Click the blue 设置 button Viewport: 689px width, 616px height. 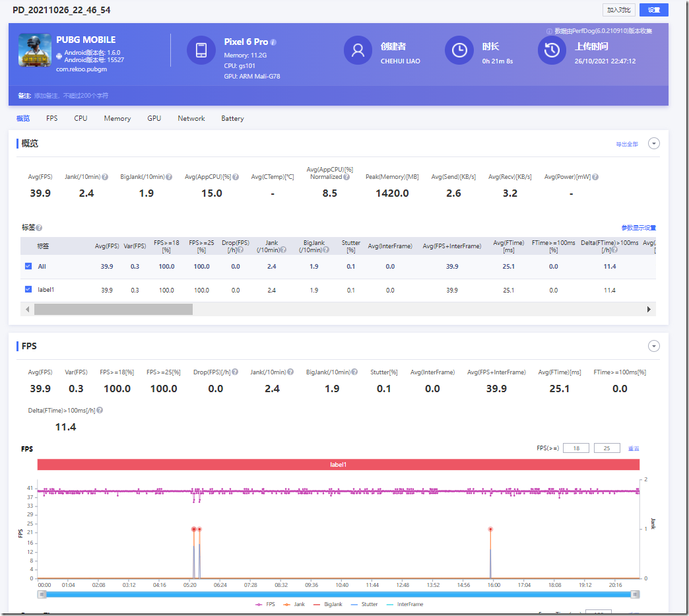pyautogui.click(x=653, y=10)
